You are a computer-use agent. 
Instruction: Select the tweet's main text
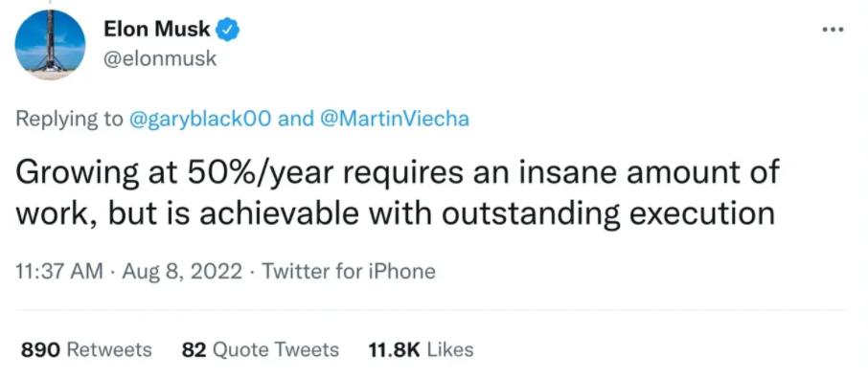[x=398, y=193]
